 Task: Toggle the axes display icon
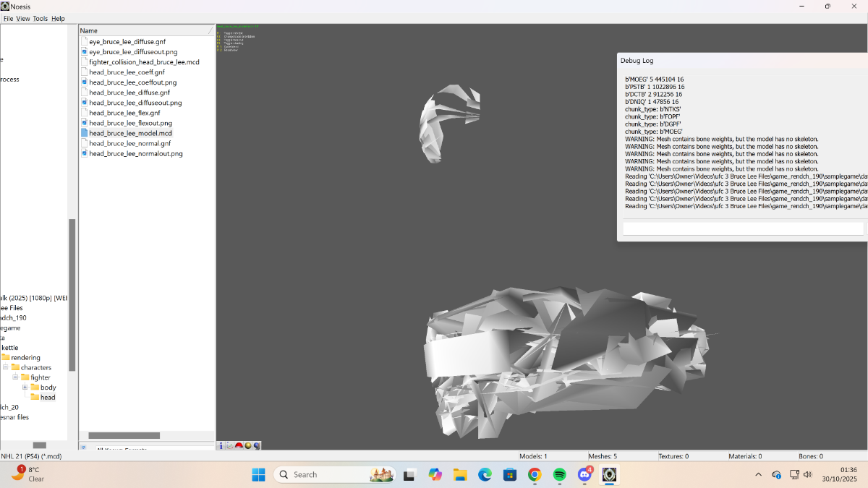(x=230, y=446)
